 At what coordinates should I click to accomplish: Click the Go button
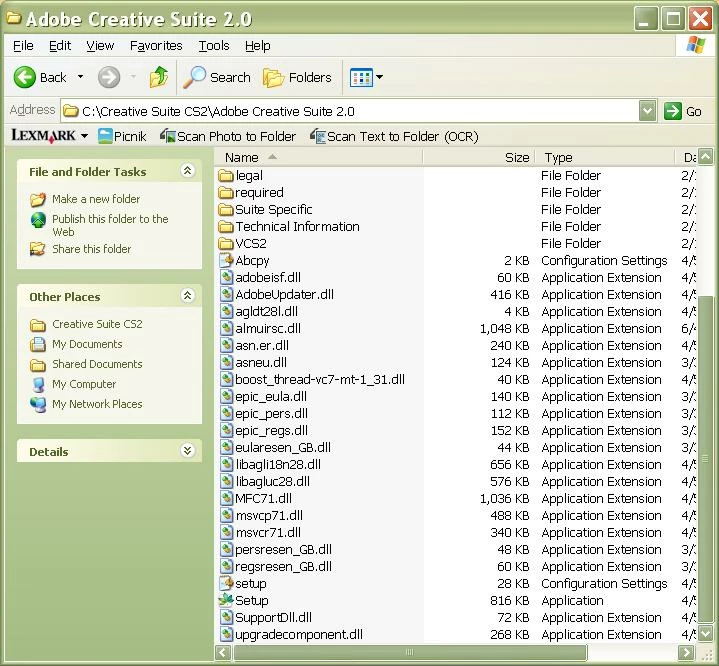[683, 111]
